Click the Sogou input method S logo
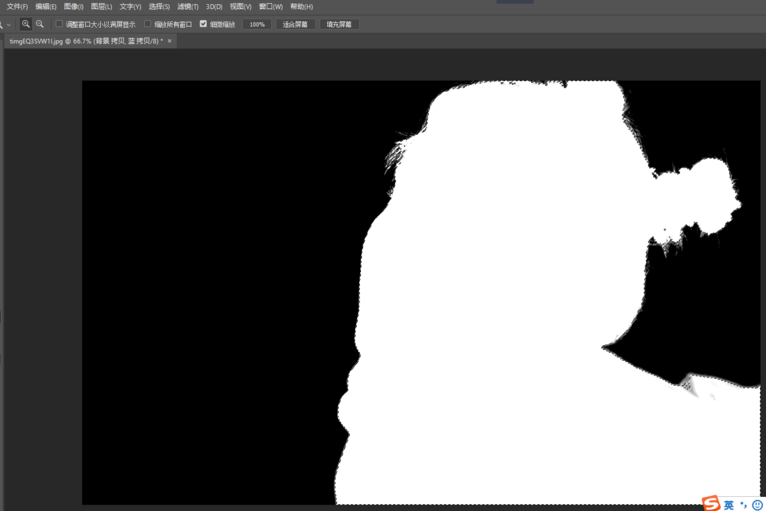 [x=711, y=504]
